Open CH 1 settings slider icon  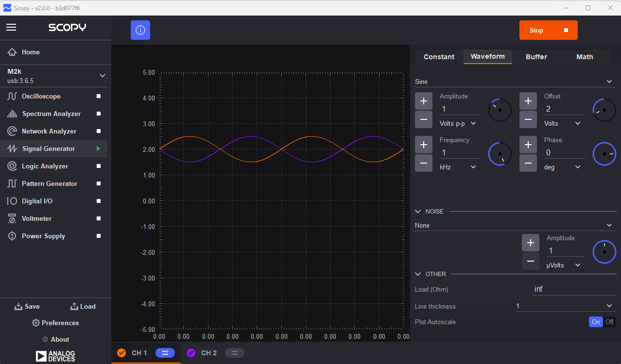pos(165,353)
